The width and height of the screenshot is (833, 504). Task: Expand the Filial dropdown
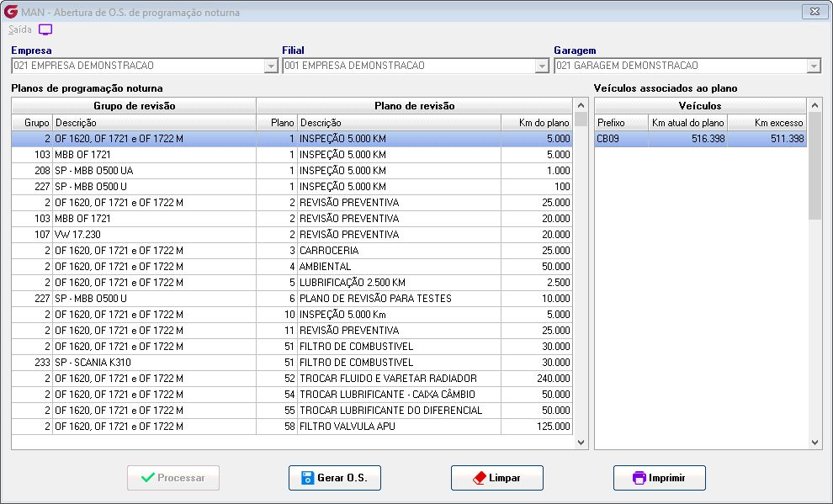[542, 66]
